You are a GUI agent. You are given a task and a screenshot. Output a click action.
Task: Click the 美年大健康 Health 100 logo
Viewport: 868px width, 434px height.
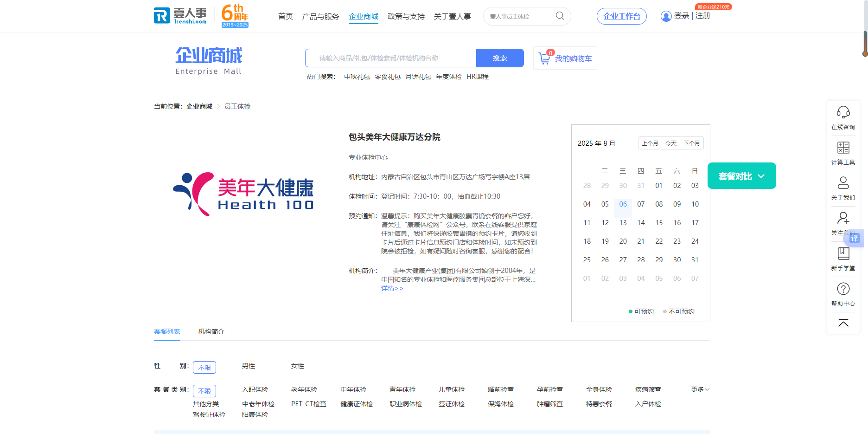click(243, 194)
